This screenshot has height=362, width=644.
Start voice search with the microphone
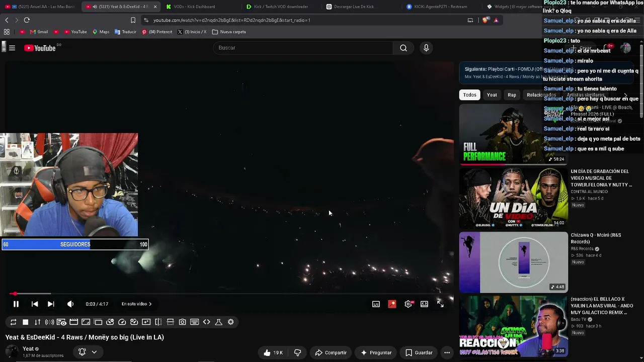(426, 48)
